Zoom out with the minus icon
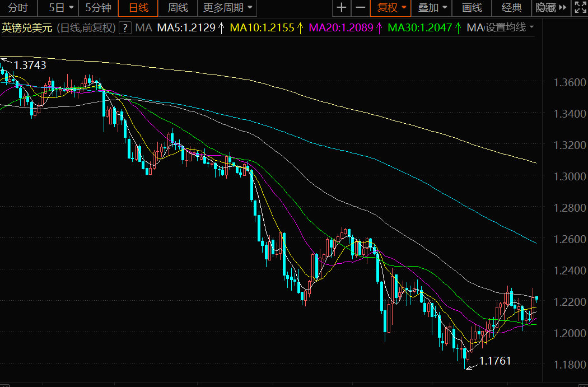Image resolution: width=588 pixels, height=387 pixels. click(361, 7)
